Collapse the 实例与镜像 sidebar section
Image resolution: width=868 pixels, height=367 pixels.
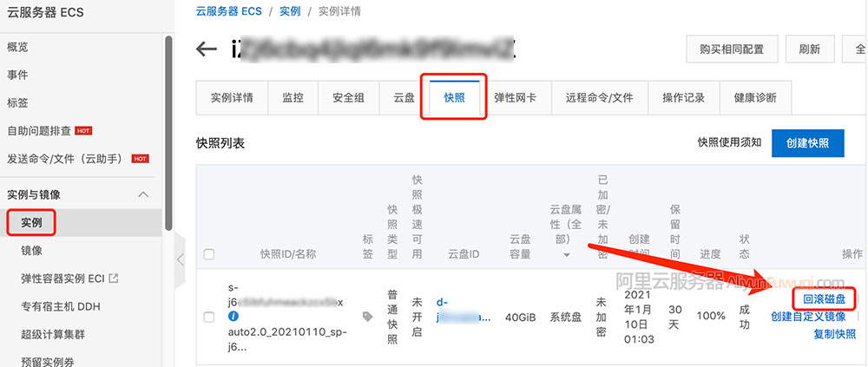pos(143,194)
